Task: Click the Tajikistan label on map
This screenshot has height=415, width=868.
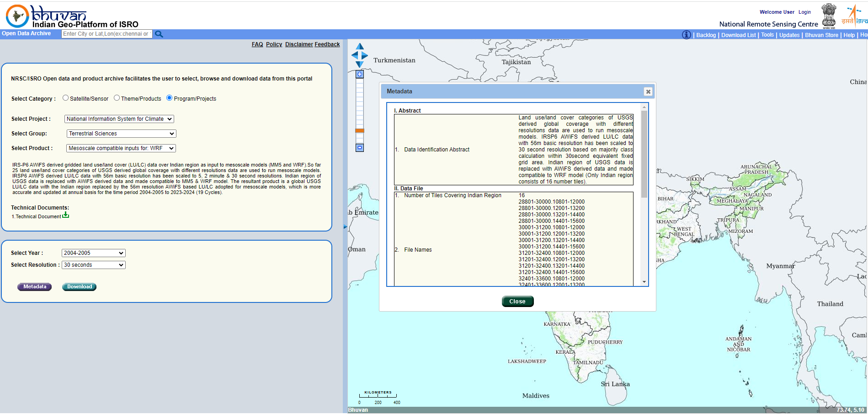Action: tap(516, 62)
